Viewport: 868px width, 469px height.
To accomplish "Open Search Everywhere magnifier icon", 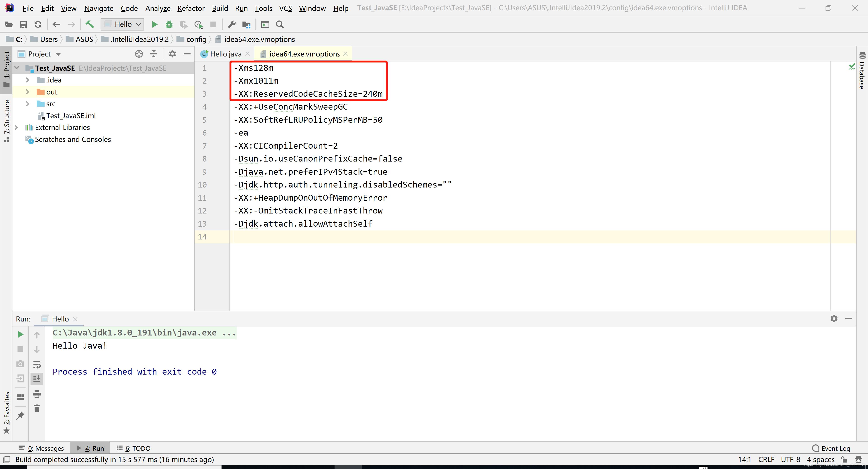I will click(x=280, y=24).
